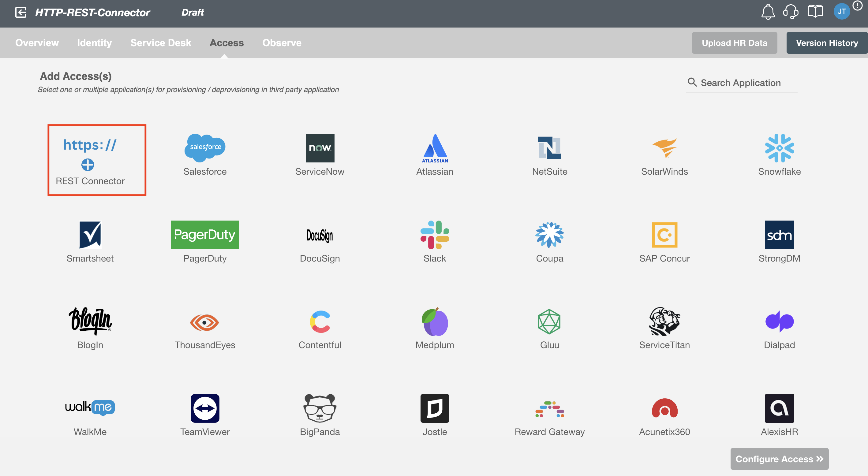The image size is (868, 476).
Task: Select the PagerDuty application
Action: point(205,242)
